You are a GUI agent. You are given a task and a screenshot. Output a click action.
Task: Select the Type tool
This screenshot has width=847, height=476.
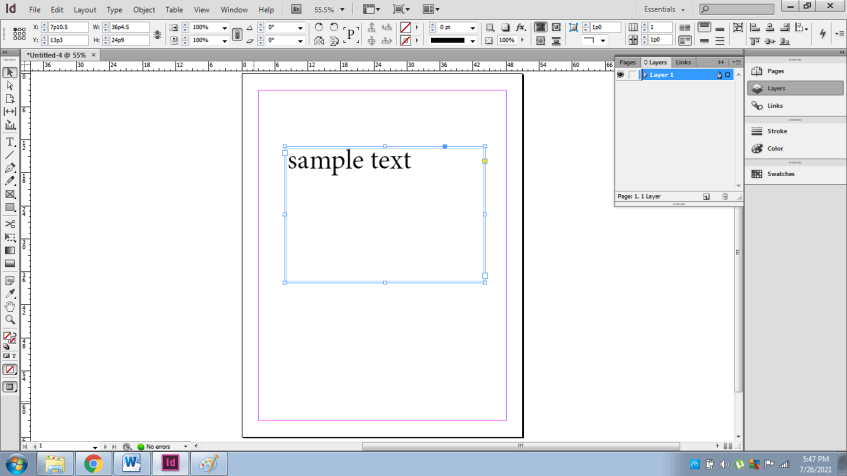(x=10, y=142)
